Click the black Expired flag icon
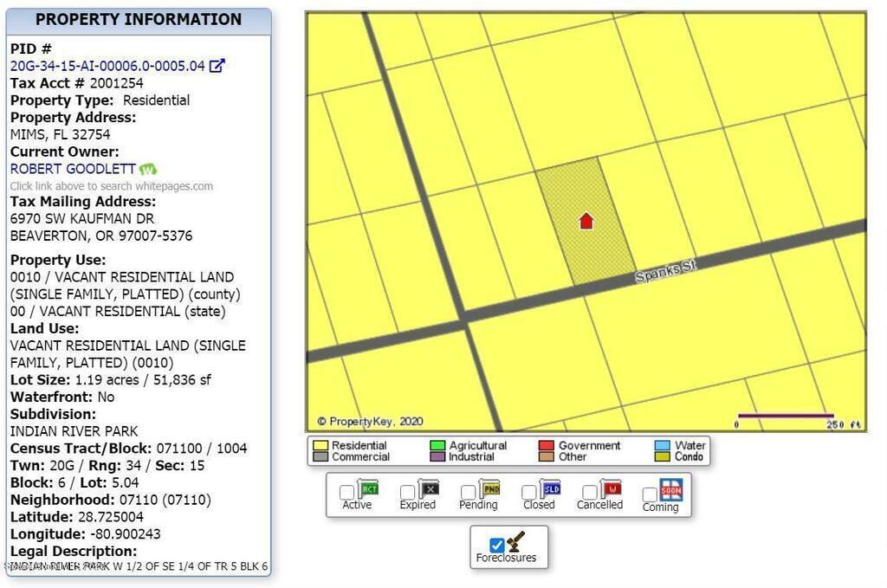887x588 pixels. pos(429,489)
